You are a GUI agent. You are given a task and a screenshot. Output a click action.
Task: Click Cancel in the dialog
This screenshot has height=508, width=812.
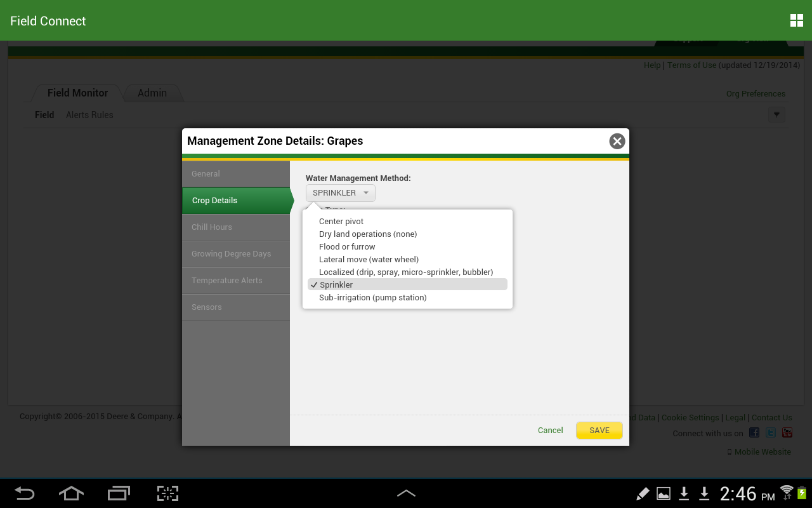pos(551,431)
